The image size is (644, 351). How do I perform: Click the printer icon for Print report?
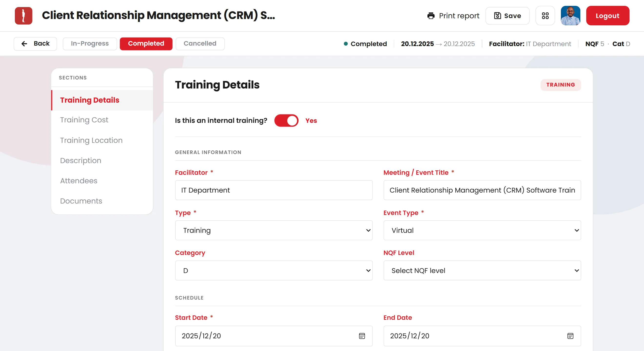point(431,16)
